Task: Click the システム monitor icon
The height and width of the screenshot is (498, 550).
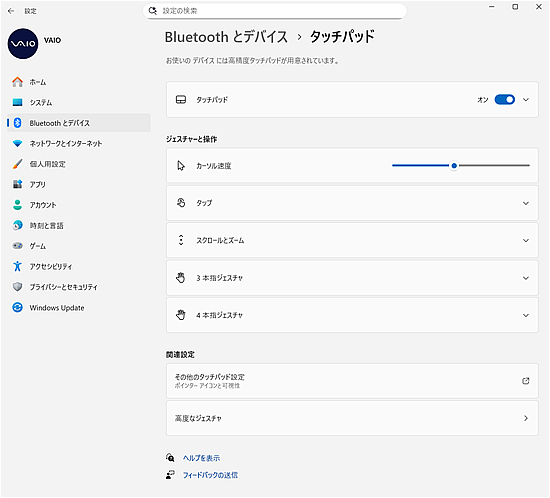Action: [17, 102]
